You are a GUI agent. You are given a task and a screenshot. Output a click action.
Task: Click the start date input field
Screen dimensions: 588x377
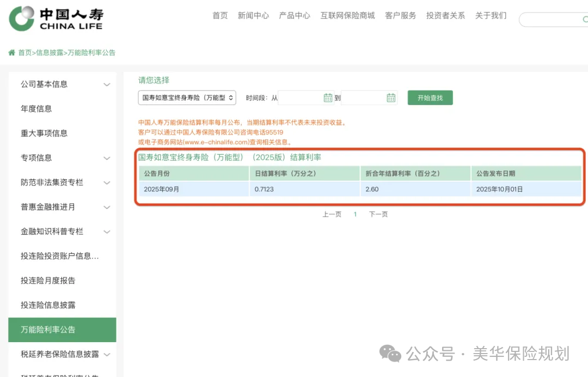pos(299,98)
